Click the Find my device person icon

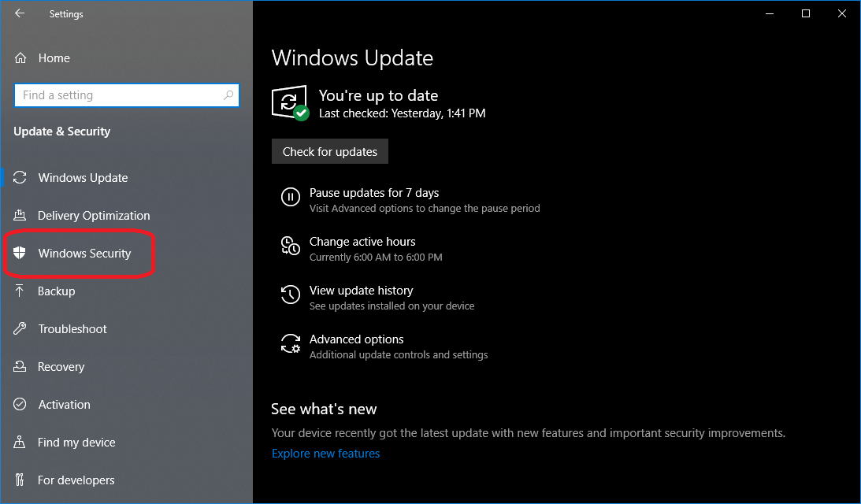point(20,442)
